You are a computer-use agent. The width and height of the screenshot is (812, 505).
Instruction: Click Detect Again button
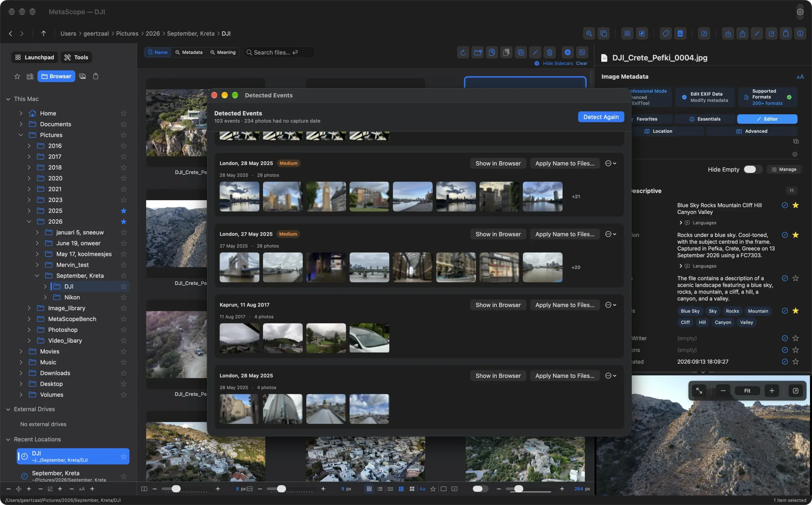601,117
